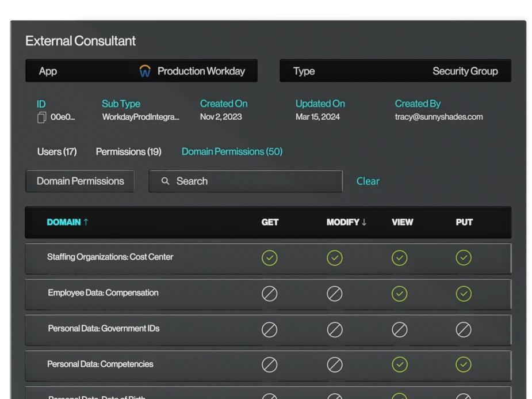Switch to the Permissions (19) tab
532x399 pixels.
(128, 151)
